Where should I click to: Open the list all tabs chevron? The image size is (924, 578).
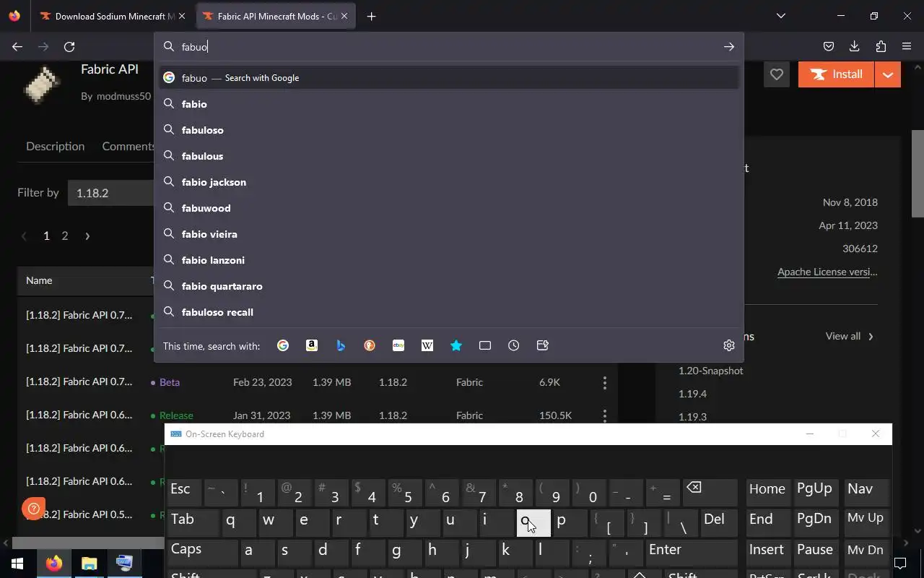pyautogui.click(x=781, y=16)
